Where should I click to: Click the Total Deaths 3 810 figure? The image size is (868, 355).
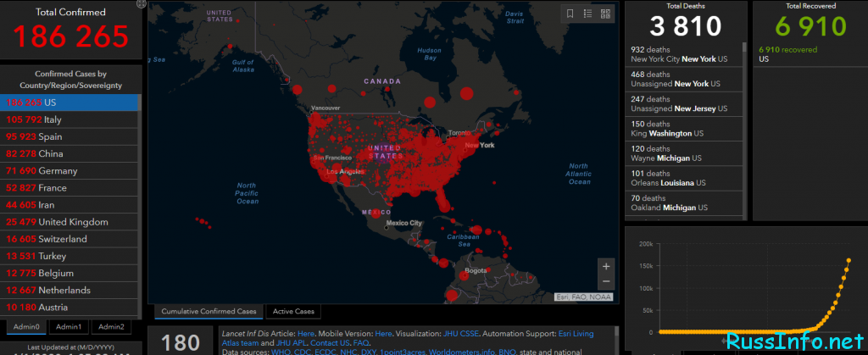click(685, 26)
